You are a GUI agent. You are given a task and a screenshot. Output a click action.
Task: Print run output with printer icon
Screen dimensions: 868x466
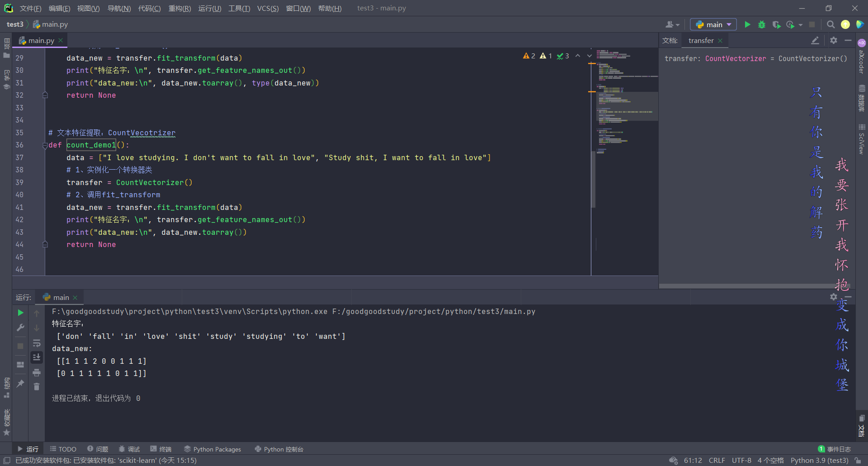[37, 372]
